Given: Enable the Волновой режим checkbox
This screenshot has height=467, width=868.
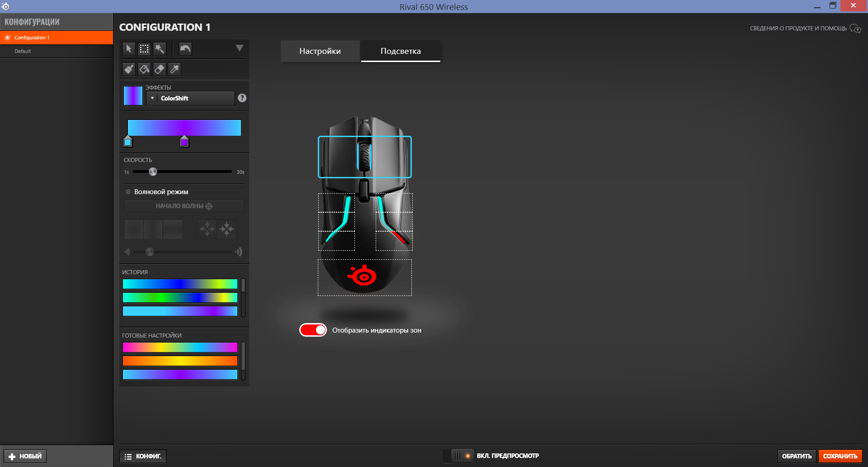Looking at the screenshot, I should click(128, 192).
